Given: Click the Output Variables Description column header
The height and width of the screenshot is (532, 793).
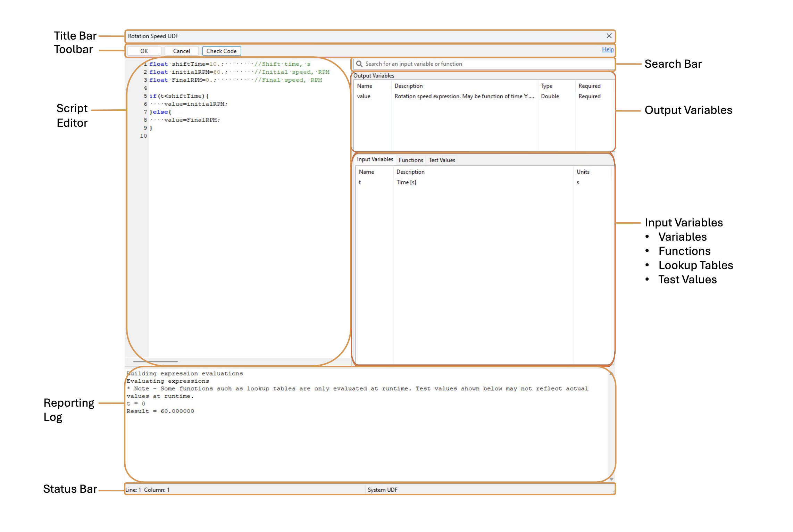Looking at the screenshot, I should tap(409, 86).
